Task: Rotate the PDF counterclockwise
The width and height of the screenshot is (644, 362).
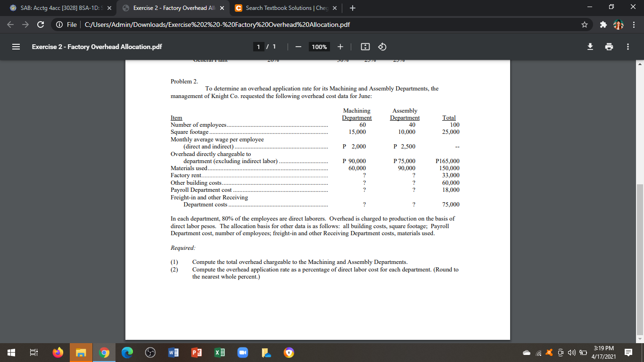Action: point(382,47)
